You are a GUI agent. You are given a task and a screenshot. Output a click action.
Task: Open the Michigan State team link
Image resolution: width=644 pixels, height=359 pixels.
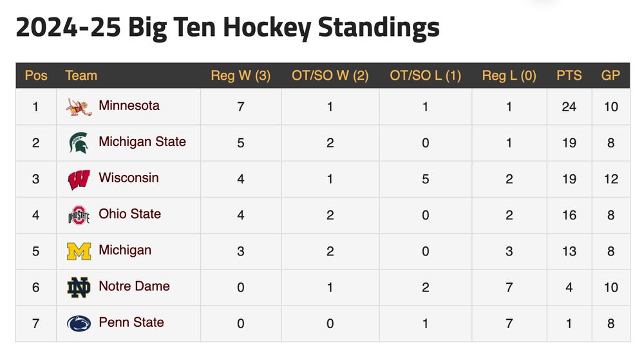tap(142, 142)
